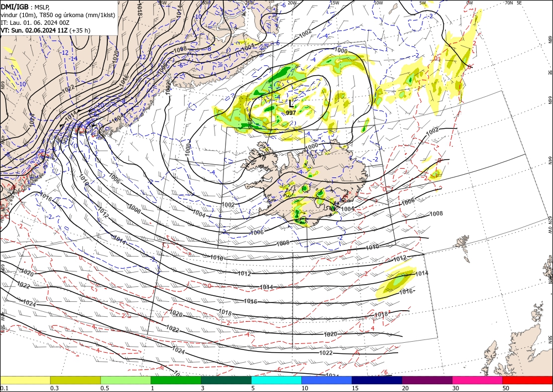Click the "1" legend scale label
Image resolution: width=553 pixels, height=392 pixels.
click(x=153, y=388)
